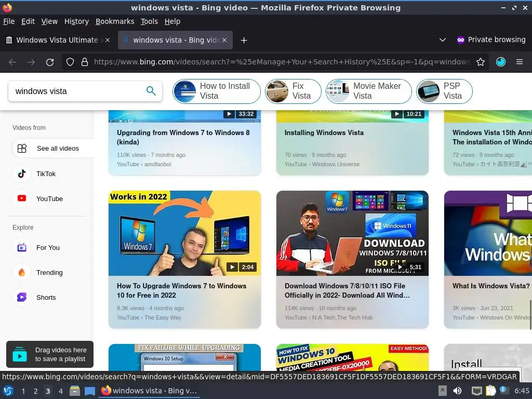Click the TikTok logo icon in sidebar
Image resolution: width=532 pixels, height=399 pixels.
click(x=22, y=174)
